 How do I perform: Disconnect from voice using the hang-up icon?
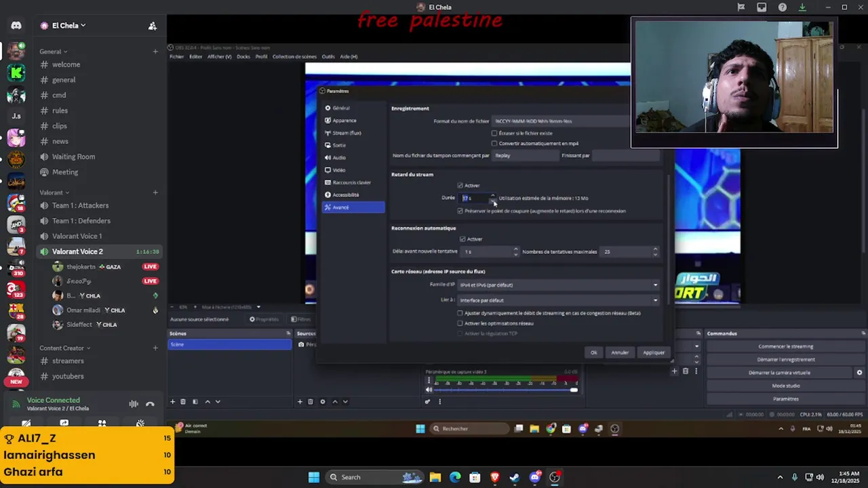pyautogui.click(x=150, y=404)
